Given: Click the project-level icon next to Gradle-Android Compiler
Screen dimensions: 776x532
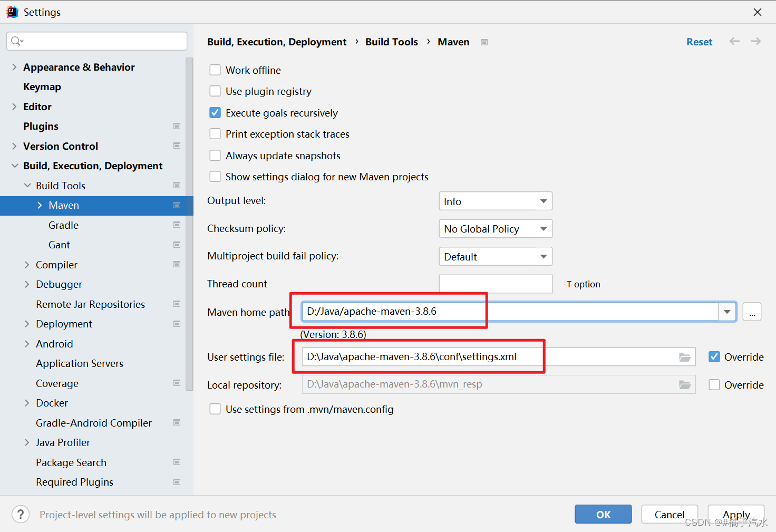Looking at the screenshot, I should pyautogui.click(x=177, y=422).
